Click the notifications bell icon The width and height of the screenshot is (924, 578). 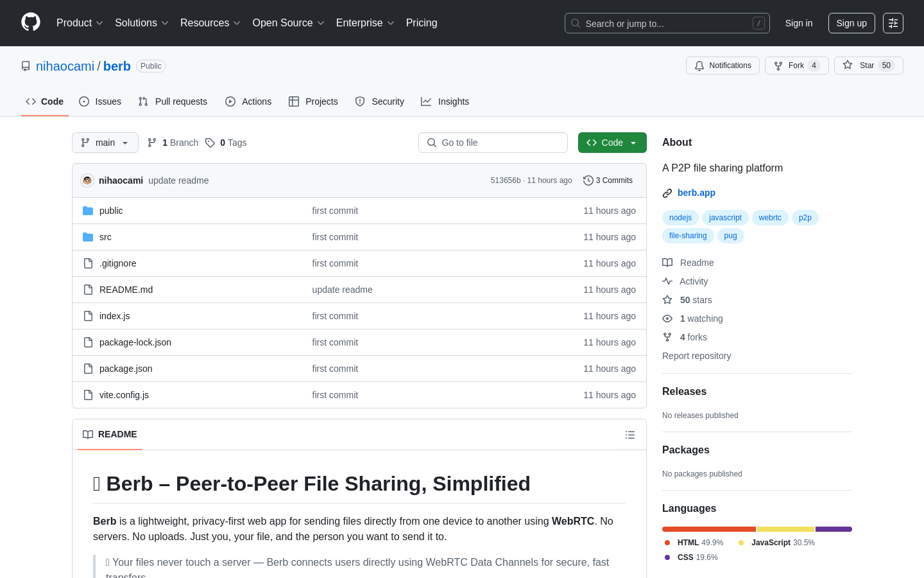(x=699, y=66)
